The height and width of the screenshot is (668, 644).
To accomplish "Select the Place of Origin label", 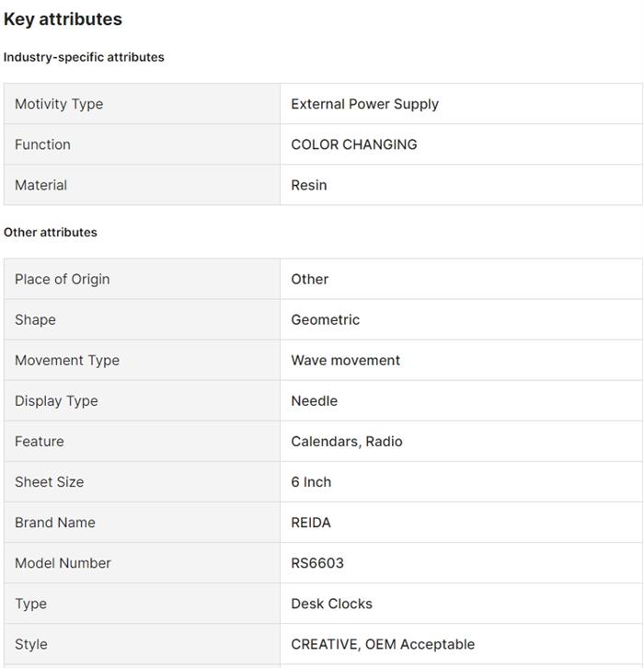I will [63, 279].
